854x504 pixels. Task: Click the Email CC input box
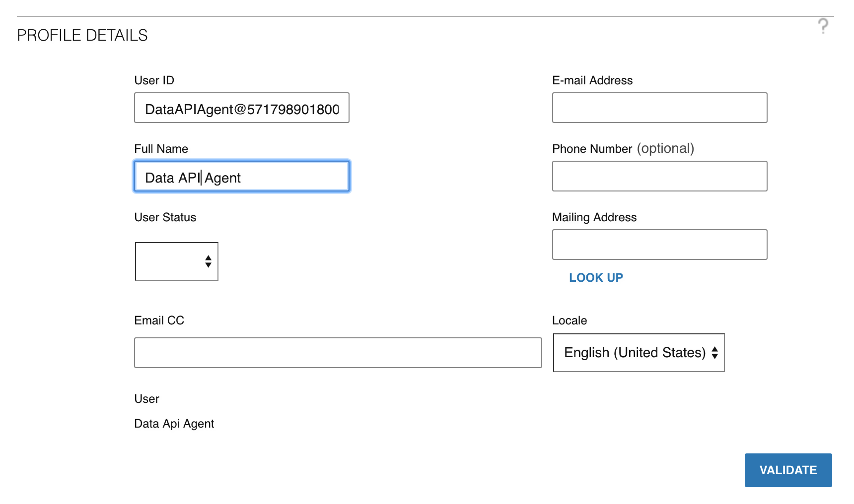337,352
